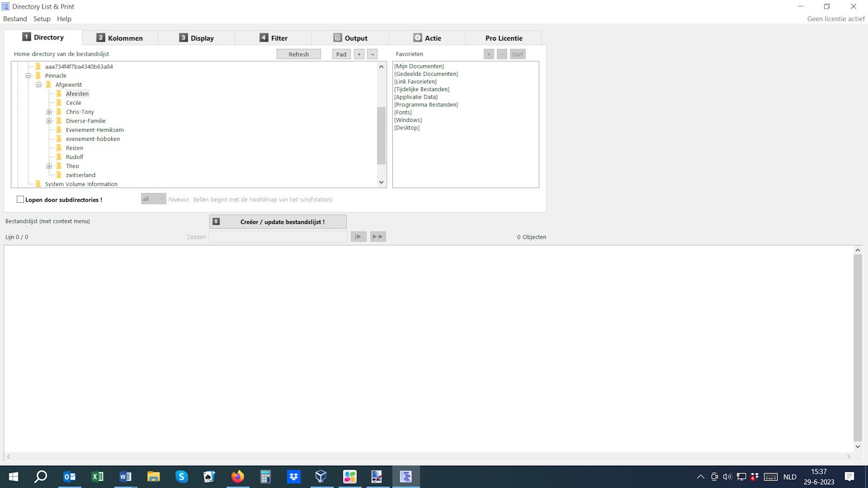Screen dimensions: 868x488
Task: Expand the Chris-Tony folder
Action: pyautogui.click(x=49, y=112)
